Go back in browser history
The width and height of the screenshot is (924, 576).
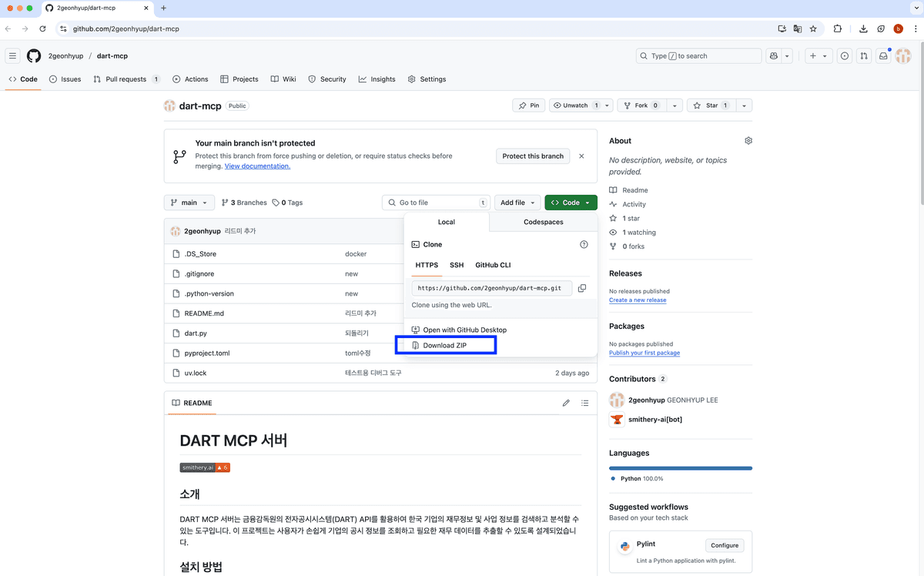[x=8, y=28]
